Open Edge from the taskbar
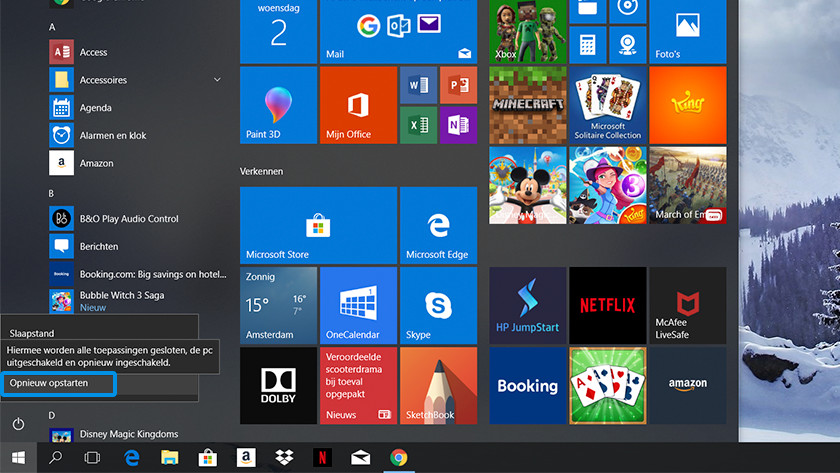This screenshot has height=473, width=840. click(132, 457)
